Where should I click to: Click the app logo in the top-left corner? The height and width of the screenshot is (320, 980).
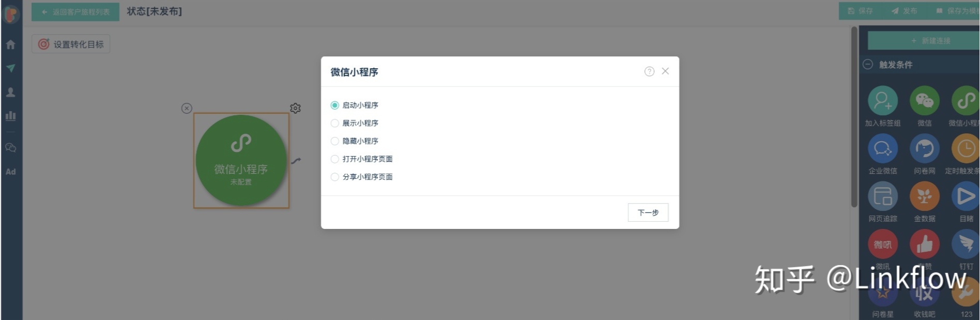tap(11, 13)
